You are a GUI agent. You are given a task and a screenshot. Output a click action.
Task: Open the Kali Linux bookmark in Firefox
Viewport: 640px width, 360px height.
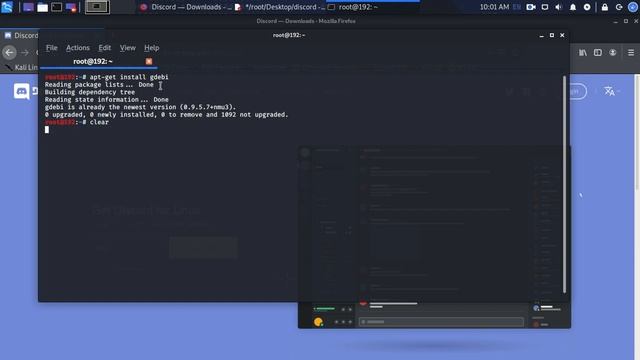coord(22,67)
